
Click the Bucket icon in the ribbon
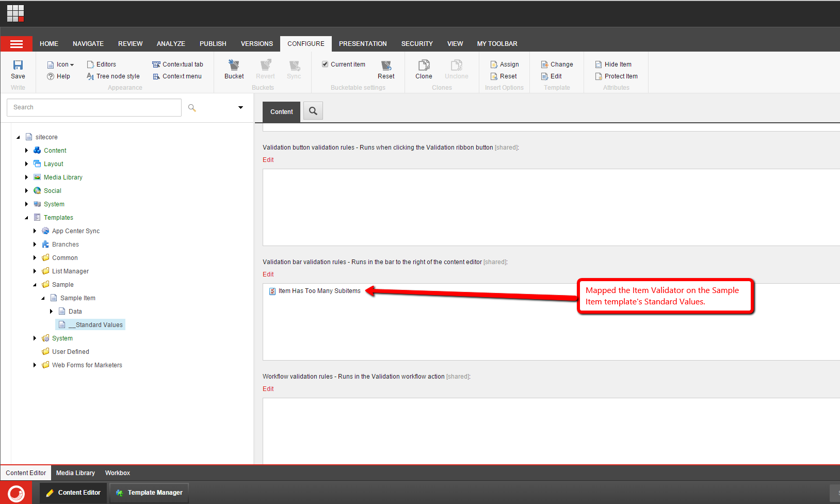pyautogui.click(x=234, y=65)
